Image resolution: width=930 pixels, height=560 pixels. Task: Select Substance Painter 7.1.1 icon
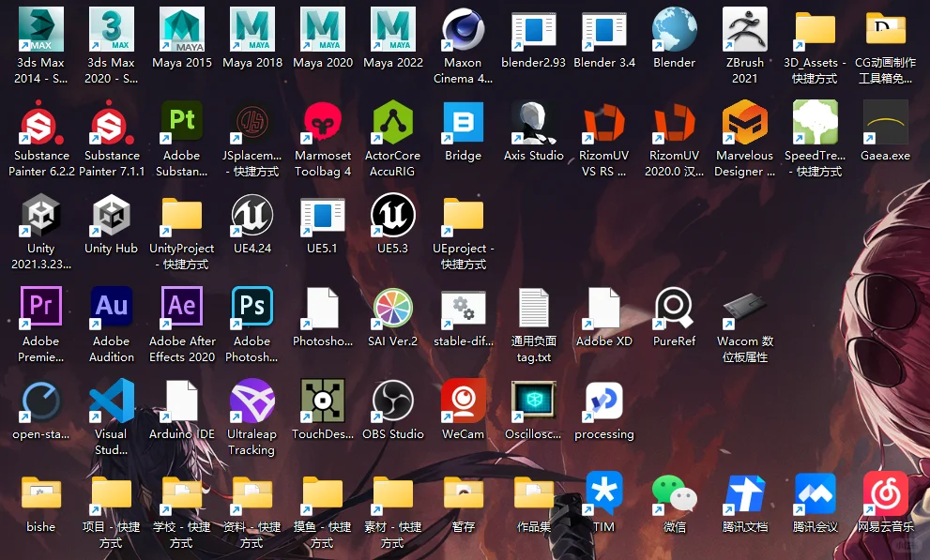coord(112,122)
